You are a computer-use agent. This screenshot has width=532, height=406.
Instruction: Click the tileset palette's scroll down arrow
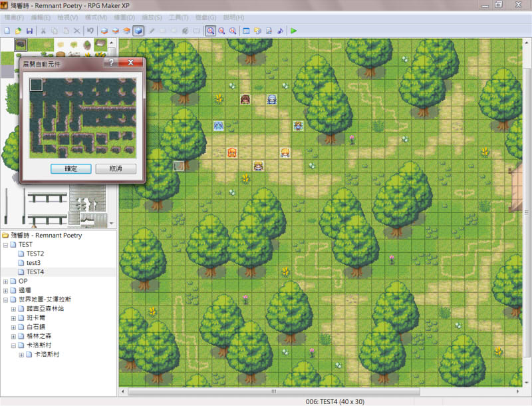click(112, 224)
